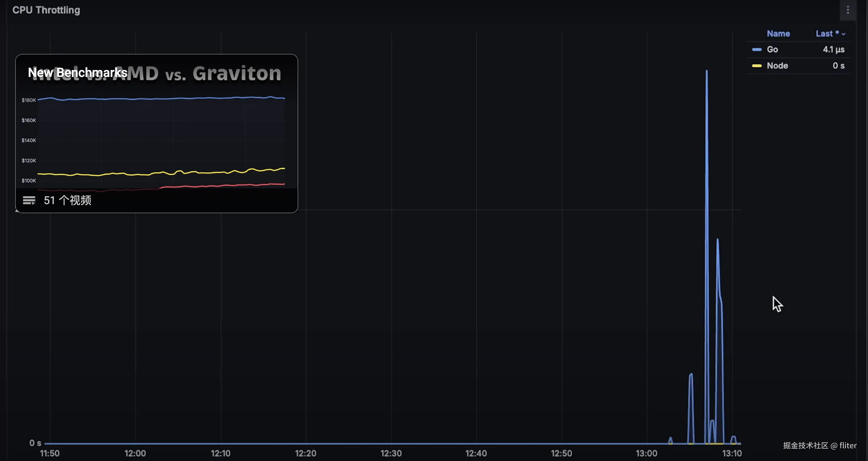The image size is (868, 461).
Task: Click the New Benchmarks card title
Action: tap(78, 72)
